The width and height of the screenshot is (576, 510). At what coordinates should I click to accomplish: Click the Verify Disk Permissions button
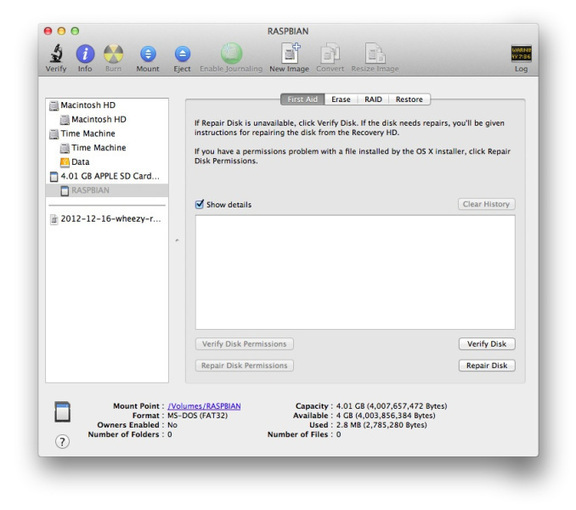click(244, 344)
